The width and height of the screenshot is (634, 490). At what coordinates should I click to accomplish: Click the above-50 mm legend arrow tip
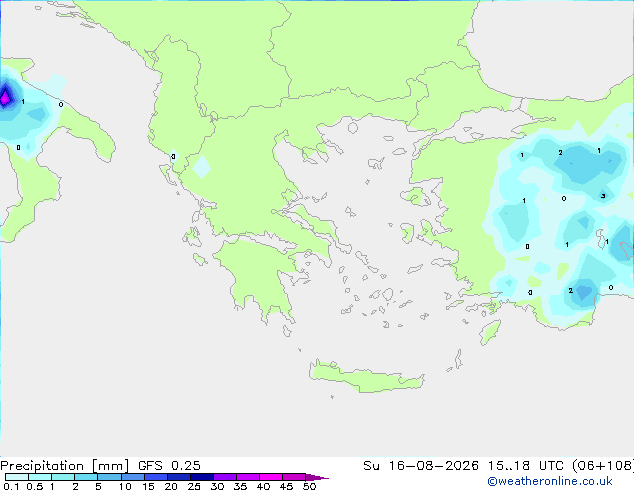(x=317, y=477)
